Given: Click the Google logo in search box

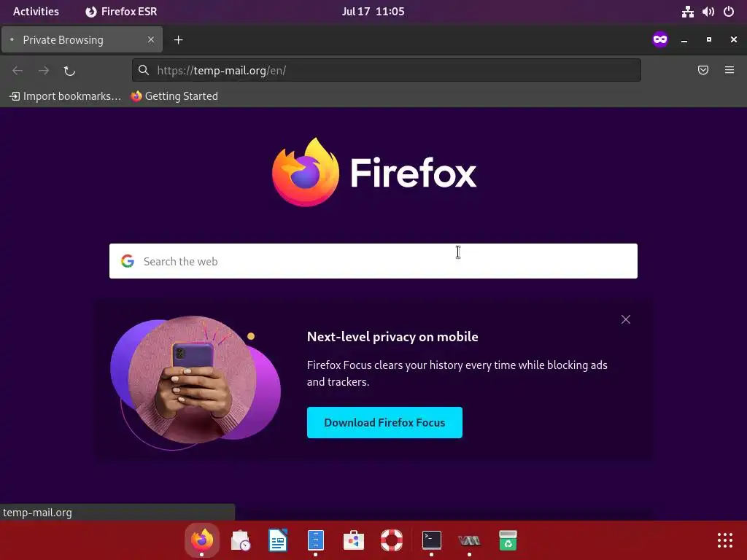Looking at the screenshot, I should 127,261.
